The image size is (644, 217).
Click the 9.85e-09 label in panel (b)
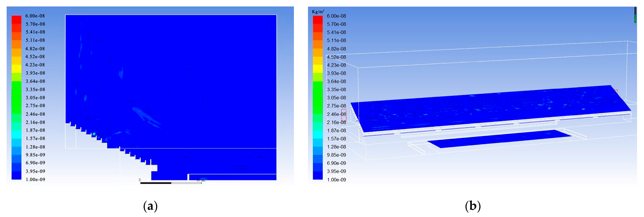336,155
